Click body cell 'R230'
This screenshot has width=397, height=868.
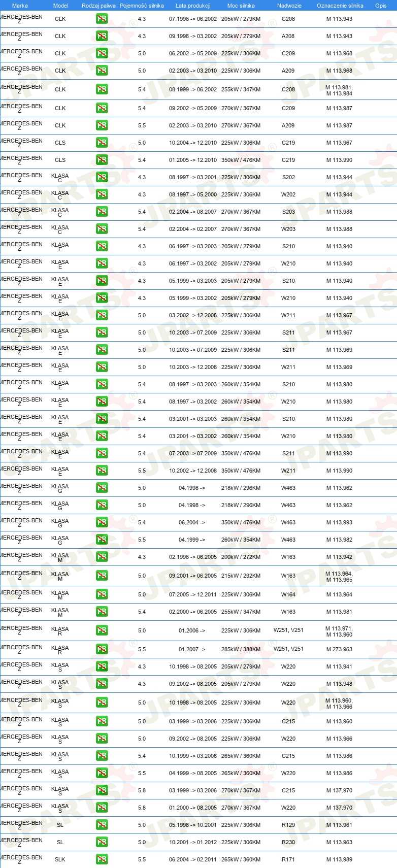coord(288,842)
